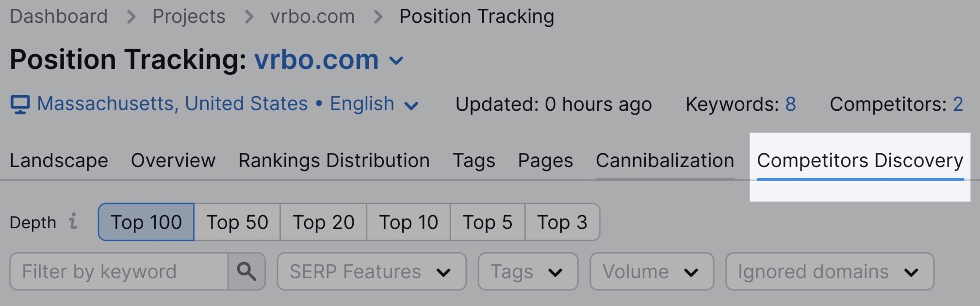980x306 pixels.
Task: Open the Ignored domains dropdown
Action: (x=830, y=272)
